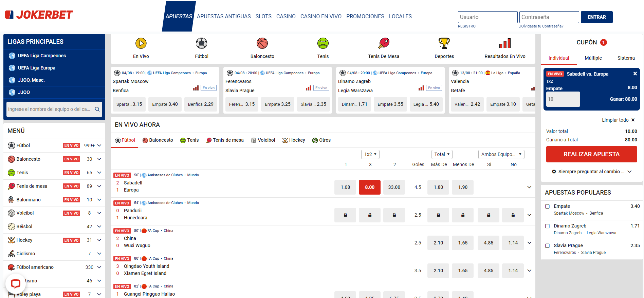This screenshot has width=644, height=298.
Task: Click REALIZAR APUESTA button
Action: click(x=591, y=154)
